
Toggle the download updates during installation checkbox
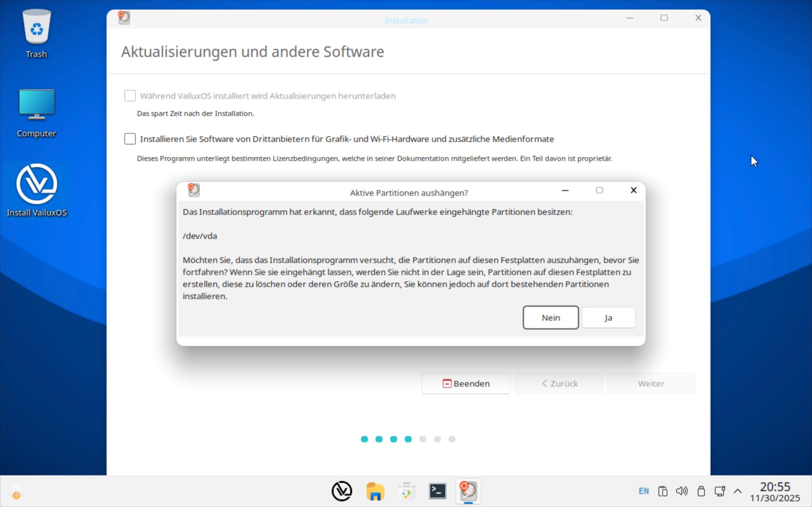(130, 96)
